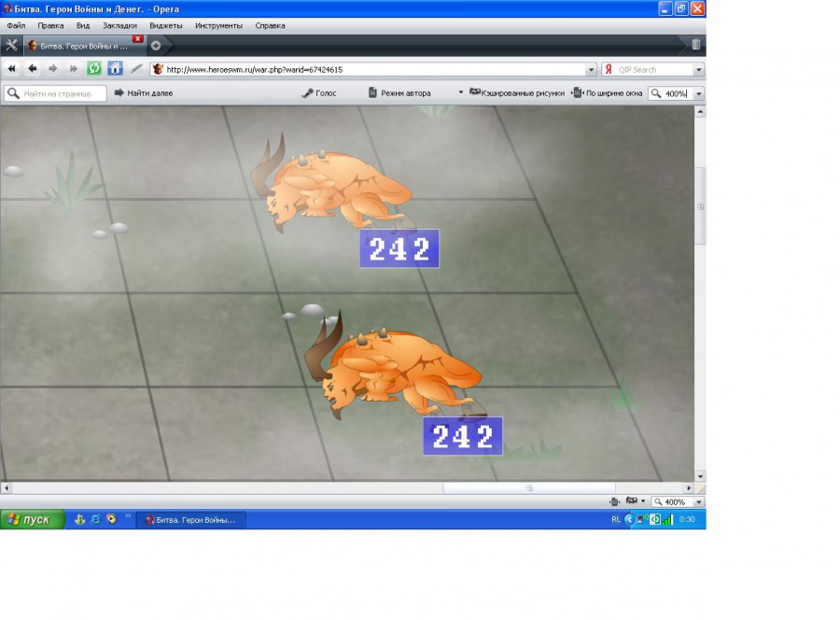Toggle Режим автора mode
840x620 pixels.
(x=399, y=93)
